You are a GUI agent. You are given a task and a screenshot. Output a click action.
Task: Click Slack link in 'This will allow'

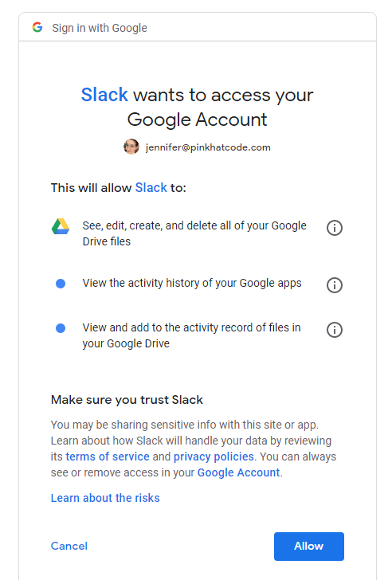click(151, 187)
